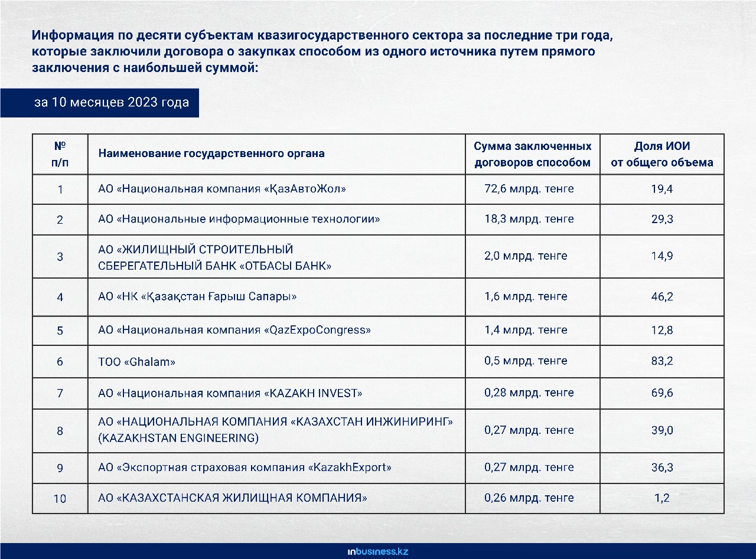Select the '18,3 млрд. тенге' cell
Image resolution: width=756 pixels, height=559 pixels.
(x=532, y=220)
